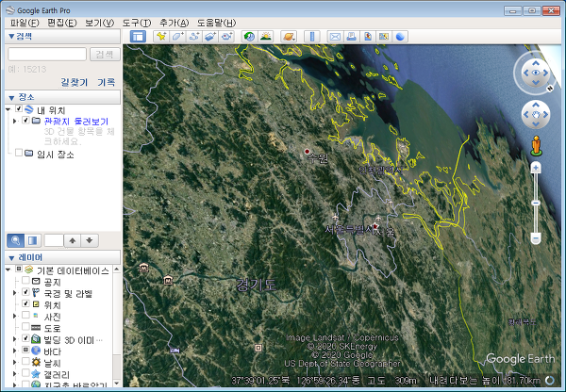Image resolution: width=566 pixels, height=392 pixels.
Task: Enable the 공지 layer checkbox
Action: 25,280
